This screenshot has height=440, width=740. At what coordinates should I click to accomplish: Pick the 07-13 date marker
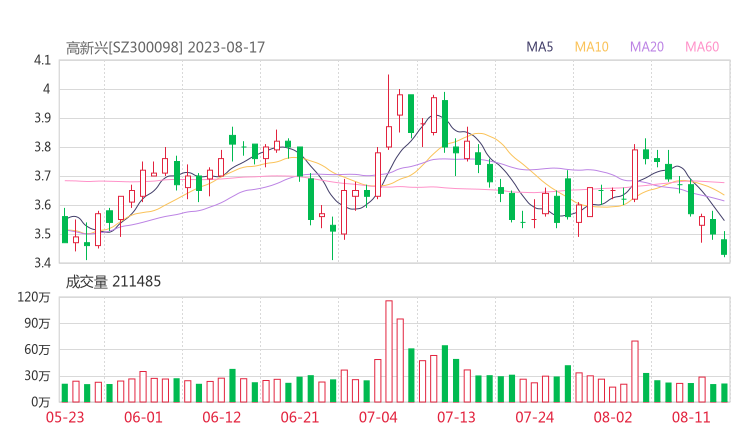[x=456, y=417]
